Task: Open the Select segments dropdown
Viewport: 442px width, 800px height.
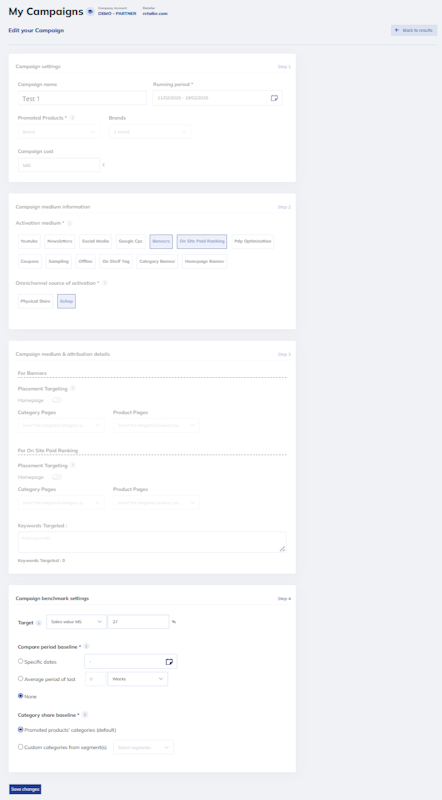Action: (144, 747)
